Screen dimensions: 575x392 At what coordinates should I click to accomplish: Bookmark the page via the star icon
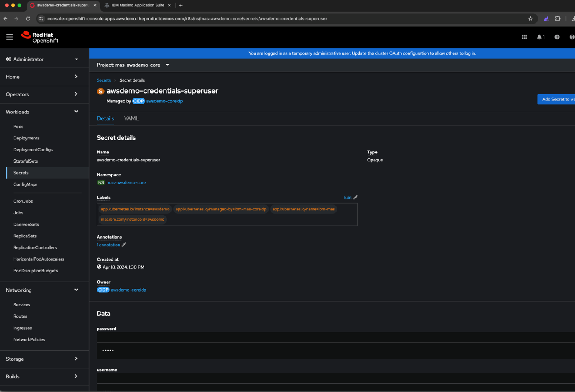530,18
